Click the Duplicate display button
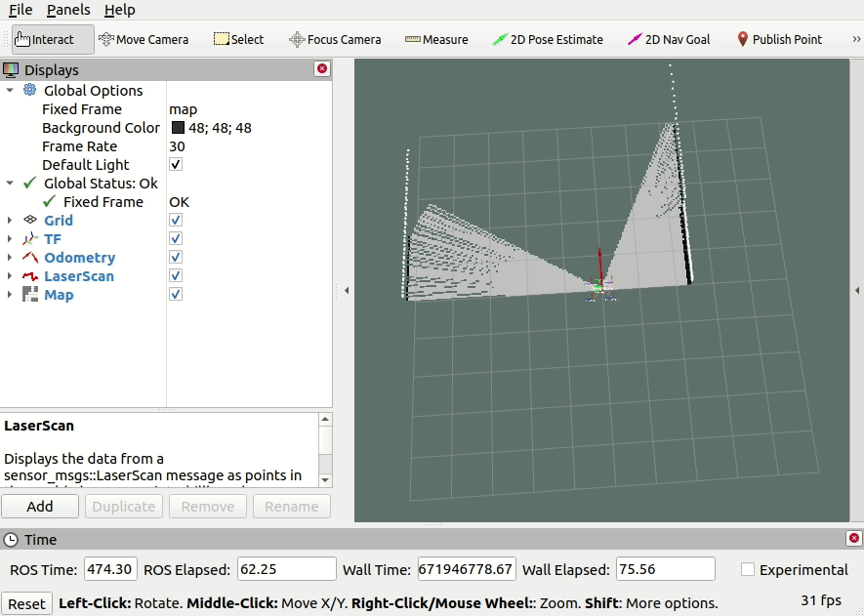864x616 pixels. pyautogui.click(x=123, y=506)
